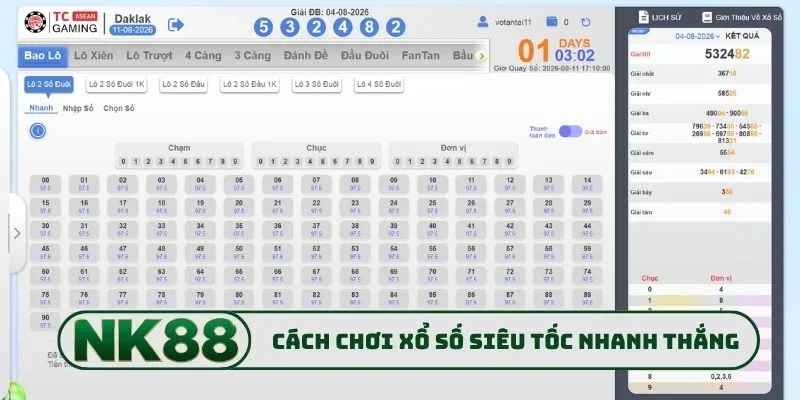Screen dimensions: 800x400
Task: Open the Đánh Đề tab
Action: click(x=306, y=56)
